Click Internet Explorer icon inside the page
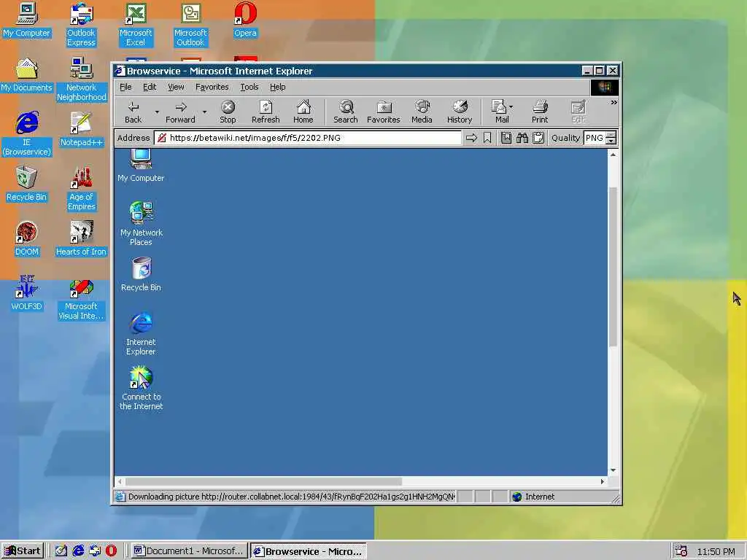 141,334
